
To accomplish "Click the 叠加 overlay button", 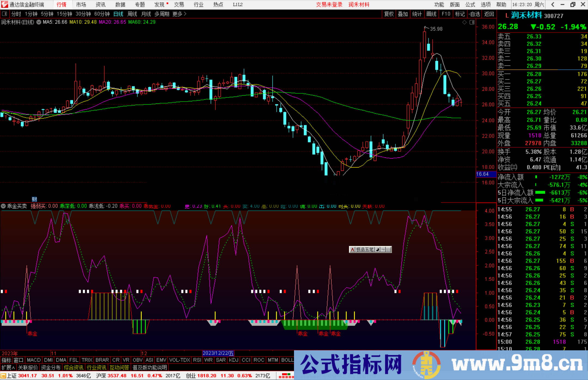I will [x=403, y=14].
